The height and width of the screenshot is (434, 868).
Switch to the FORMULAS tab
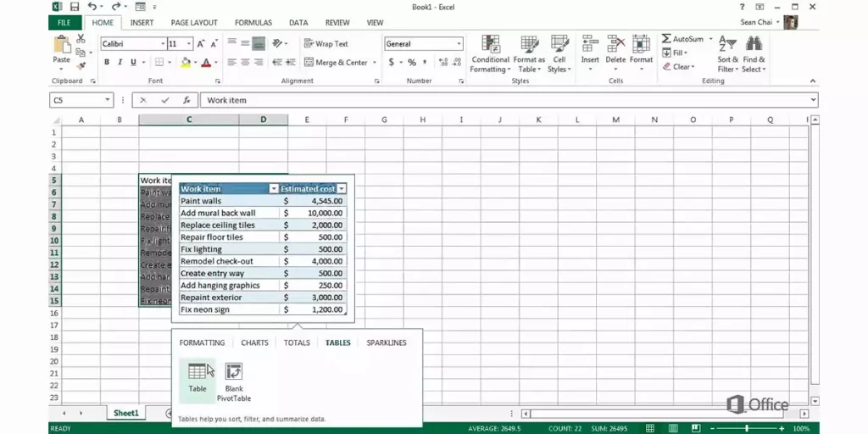click(x=253, y=23)
